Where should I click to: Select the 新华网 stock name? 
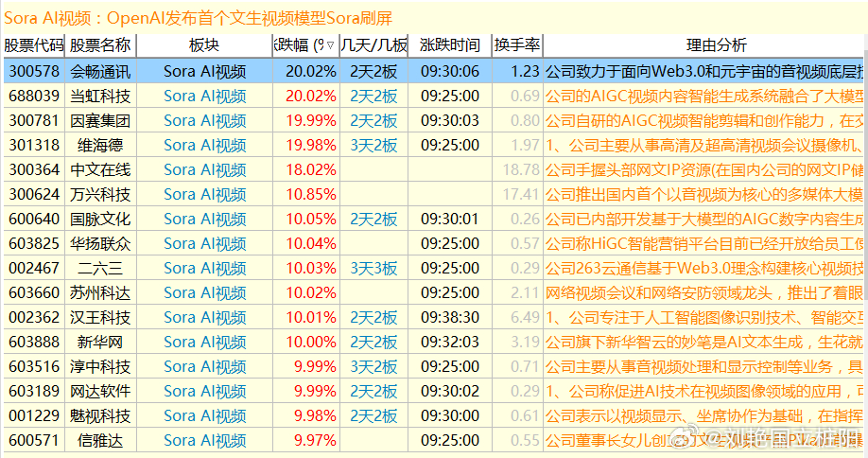coord(101,342)
